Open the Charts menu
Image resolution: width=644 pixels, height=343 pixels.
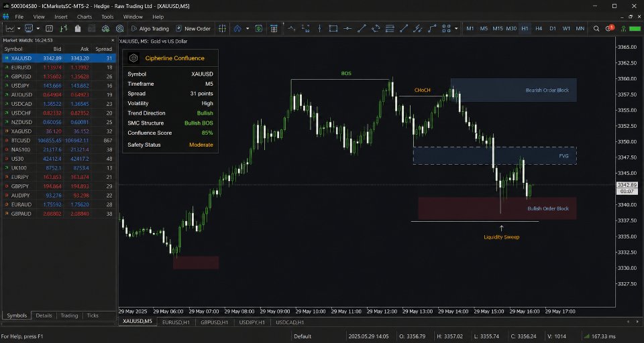pos(85,17)
